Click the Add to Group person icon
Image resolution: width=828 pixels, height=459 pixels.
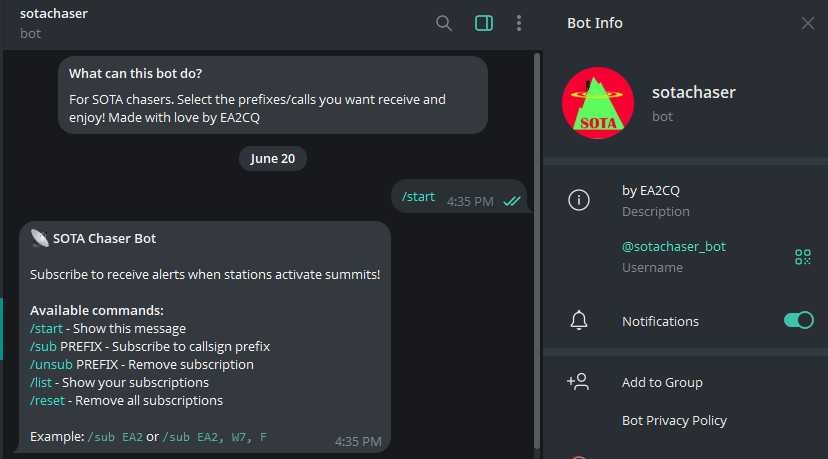578,381
